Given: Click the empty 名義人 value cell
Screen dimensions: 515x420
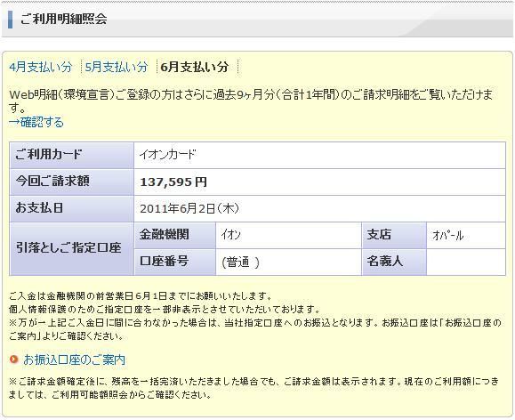Looking at the screenshot, I should click(466, 262).
